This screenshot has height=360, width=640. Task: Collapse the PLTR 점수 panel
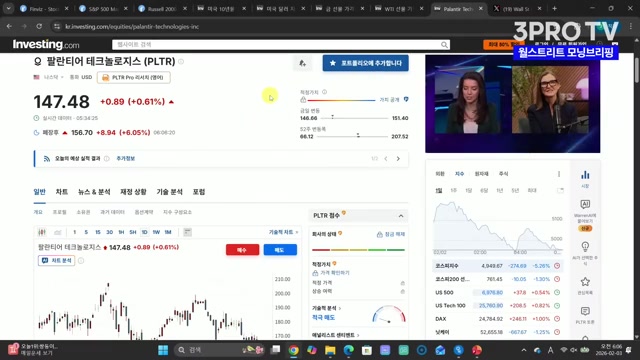pos(401,216)
